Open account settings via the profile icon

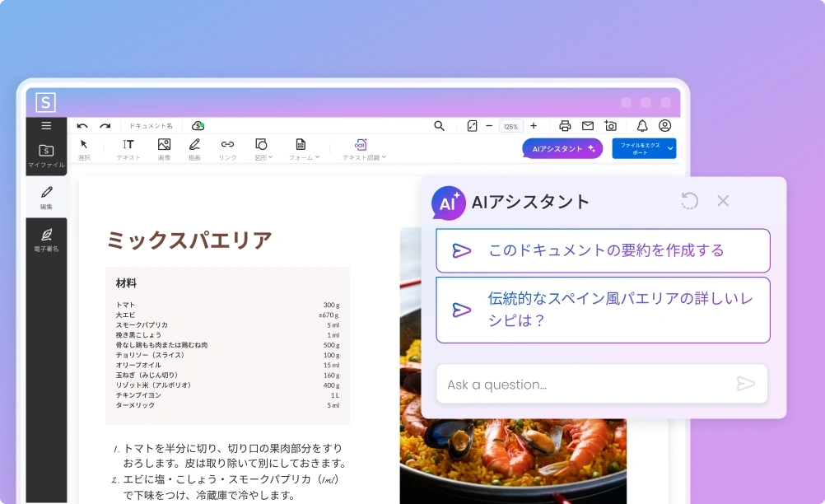pyautogui.click(x=665, y=125)
